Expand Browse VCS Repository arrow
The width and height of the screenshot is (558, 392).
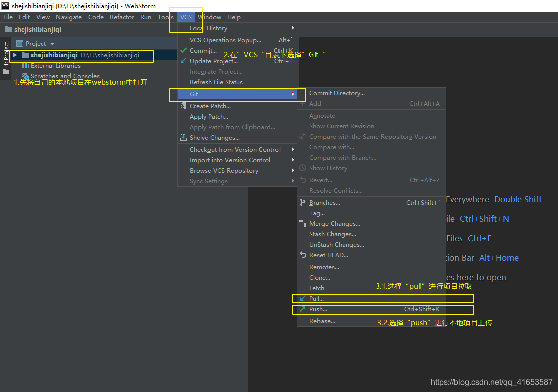coord(293,170)
